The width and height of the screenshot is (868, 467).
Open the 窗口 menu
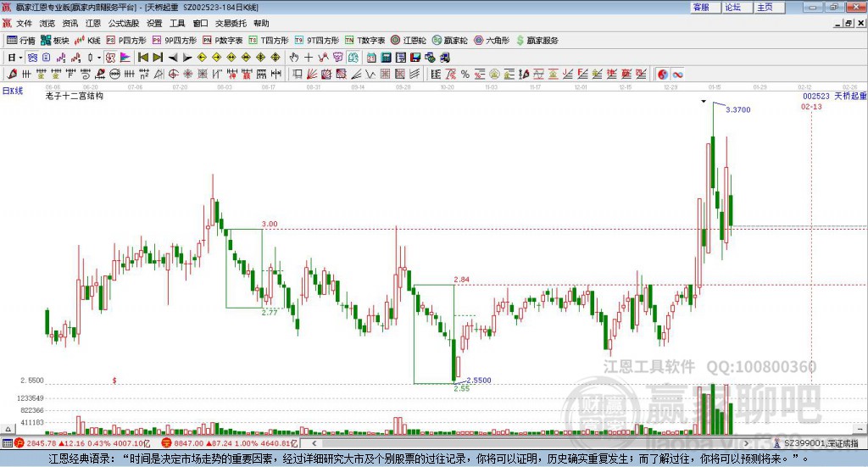200,23
